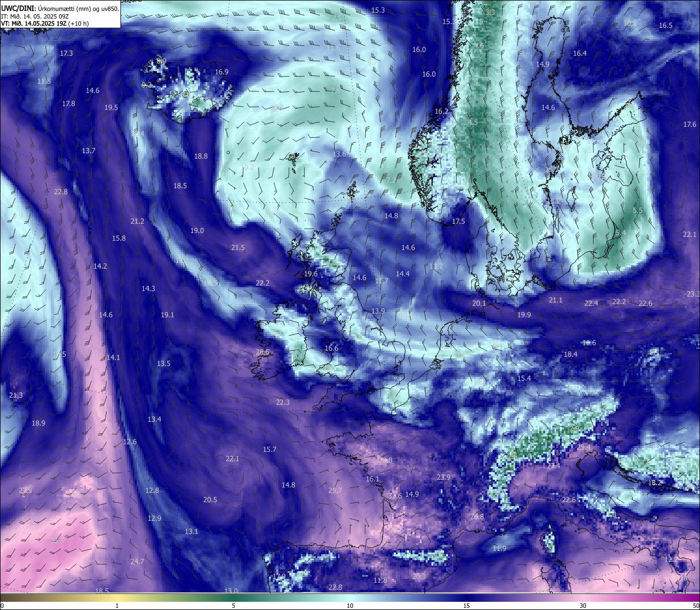Click the map value '20.1'

coord(479,303)
